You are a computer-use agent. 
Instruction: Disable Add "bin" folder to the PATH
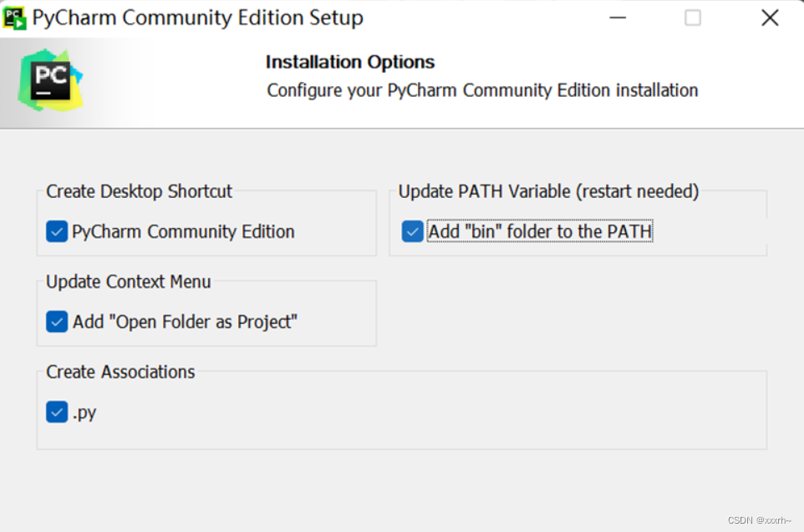coord(411,231)
